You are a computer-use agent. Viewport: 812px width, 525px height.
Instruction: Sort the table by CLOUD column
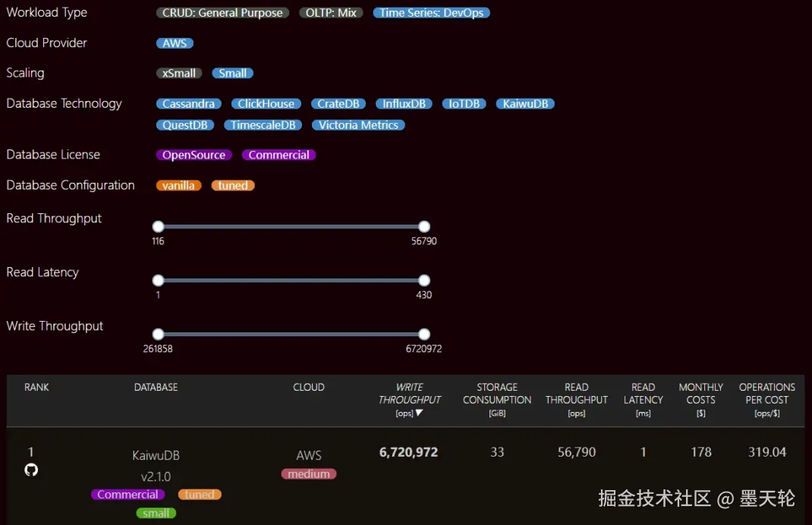pos(309,387)
